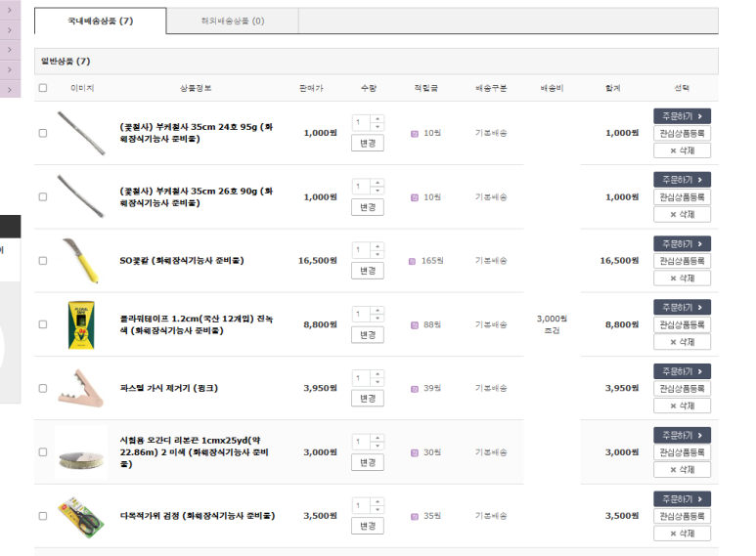Tick the 파스텔 가시 제거기 checkbox
Viewport: 756px width, 556px height.
coord(43,388)
